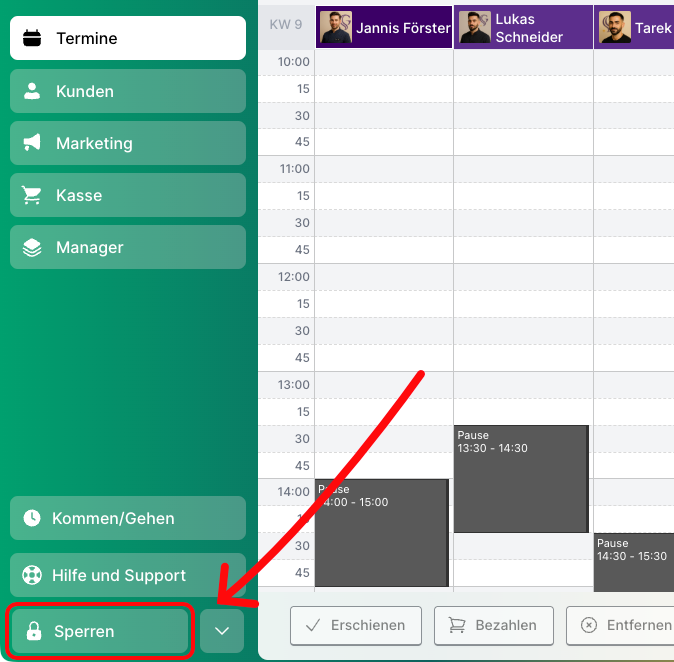Click the shopping cart icon beside Kasse
The width and height of the screenshot is (674, 662).
(x=32, y=195)
